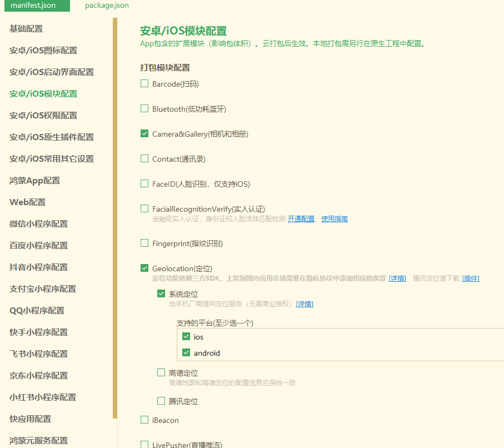Viewport: 504px width, 448px height.
Task: Enable 腾讯定位 location provider
Action: pyautogui.click(x=161, y=401)
